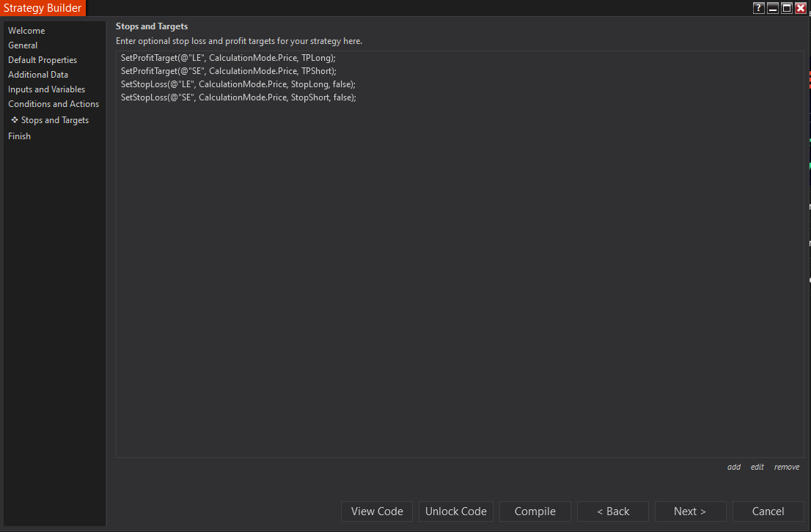Jump to the Finish step

(19, 136)
